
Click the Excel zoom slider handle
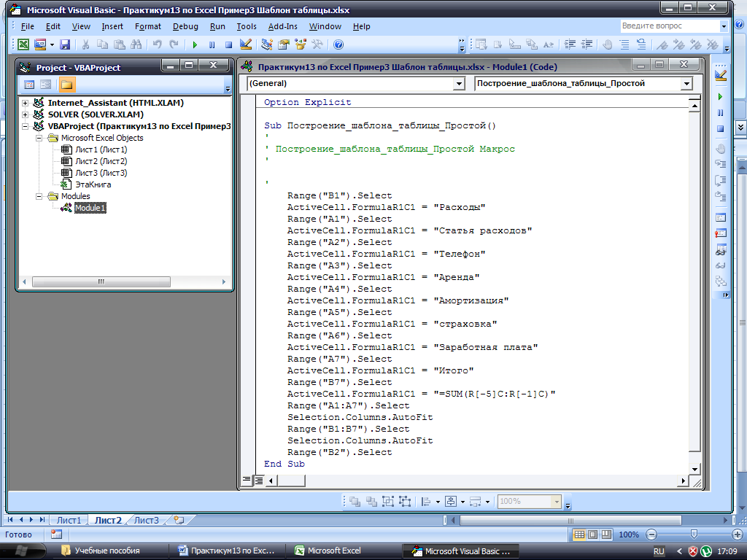pyautogui.click(x=694, y=534)
